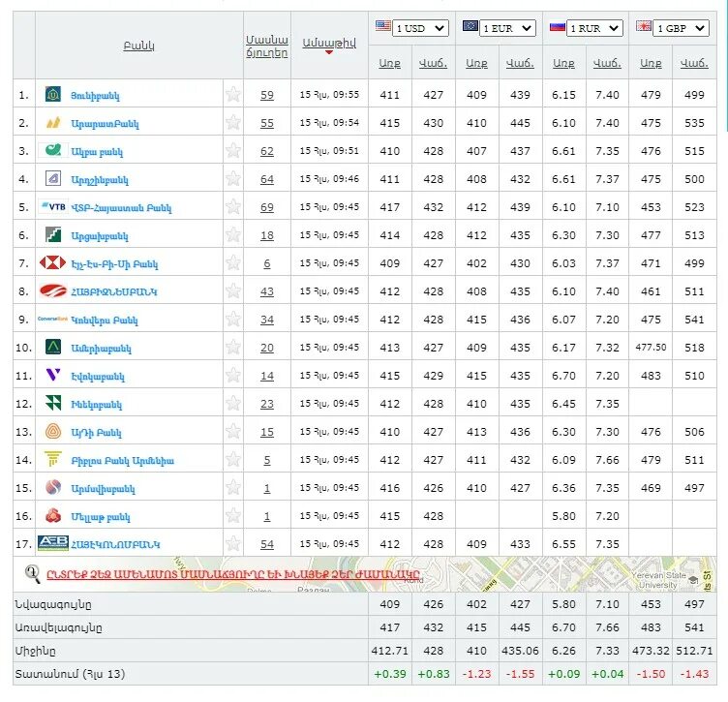Viewport: 728px width, 702px height.
Task: Open branches count 54 link
Action: (x=267, y=544)
